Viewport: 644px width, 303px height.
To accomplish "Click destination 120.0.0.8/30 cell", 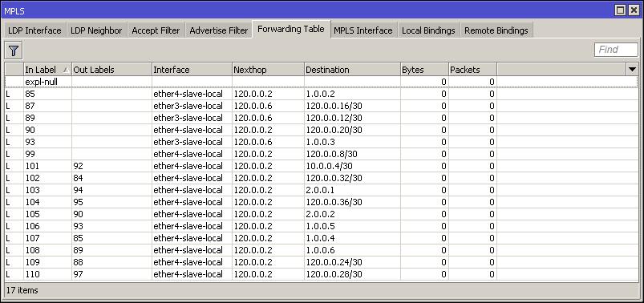I will (x=352, y=154).
